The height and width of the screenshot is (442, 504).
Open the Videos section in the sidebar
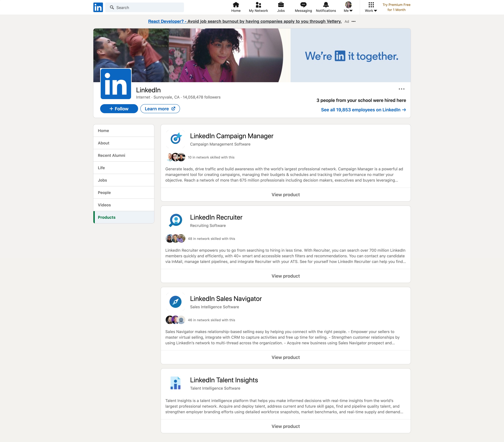click(x=104, y=205)
